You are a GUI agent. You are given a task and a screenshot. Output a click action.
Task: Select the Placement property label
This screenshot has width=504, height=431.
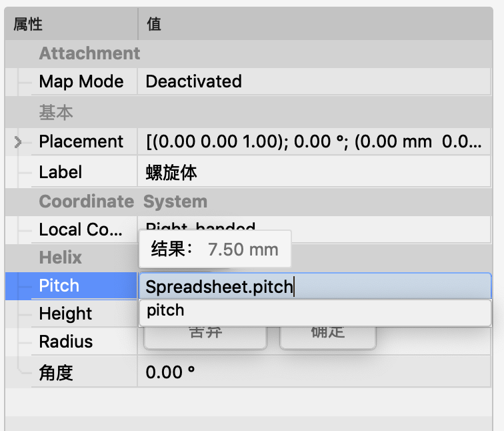(81, 141)
